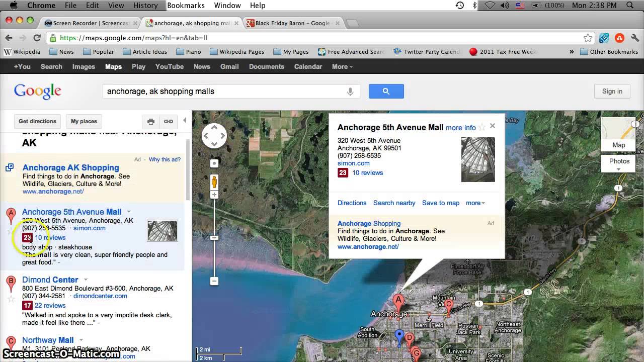Viewport: 644px width, 362px height.
Task: Click the zoom in plus button
Action: (x=214, y=195)
